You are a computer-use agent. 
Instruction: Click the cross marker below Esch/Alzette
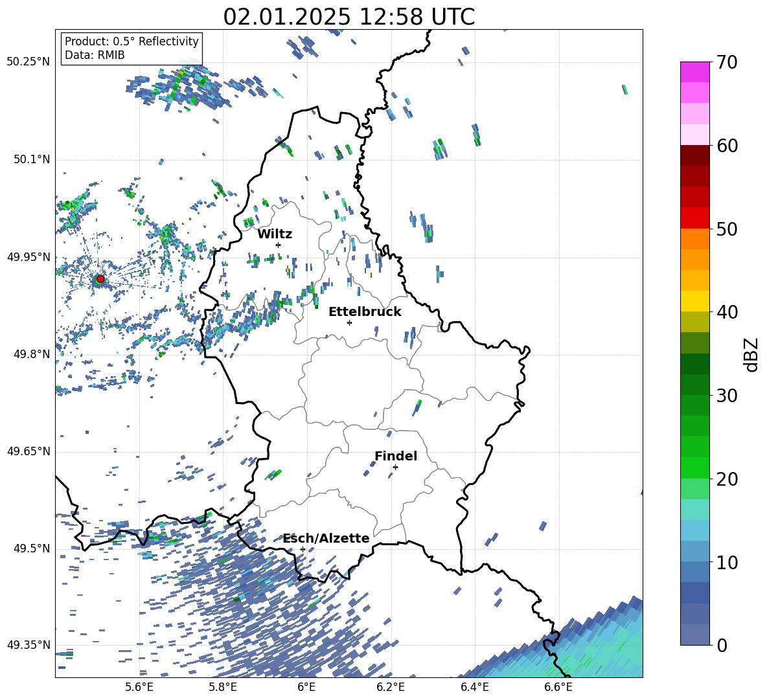[x=303, y=549]
